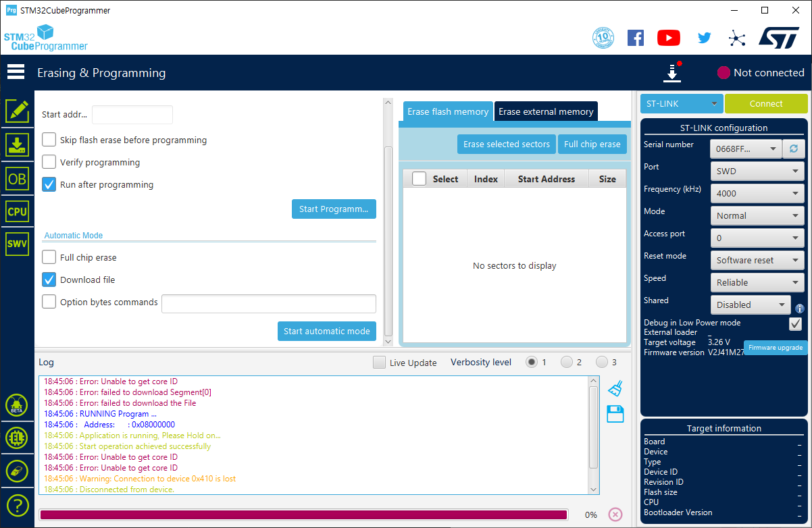Click the software update download icon
Image resolution: width=812 pixels, height=528 pixels.
tap(672, 73)
